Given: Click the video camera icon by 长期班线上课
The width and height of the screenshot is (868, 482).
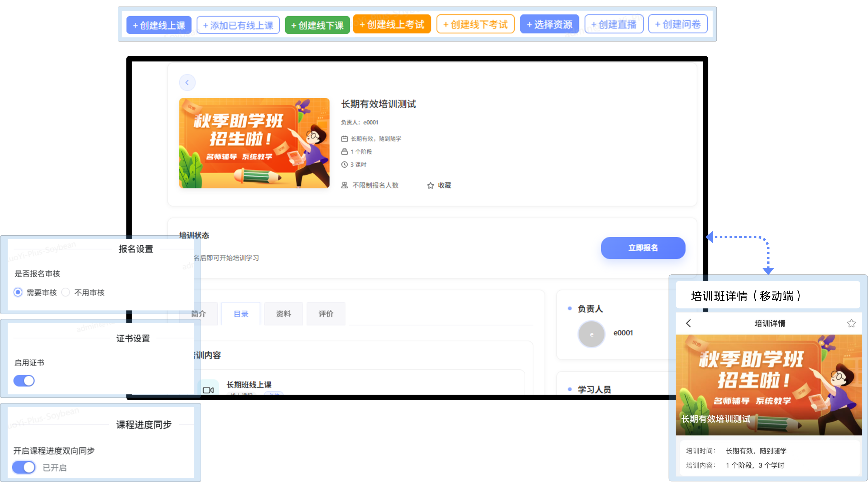Looking at the screenshot, I should (208, 390).
